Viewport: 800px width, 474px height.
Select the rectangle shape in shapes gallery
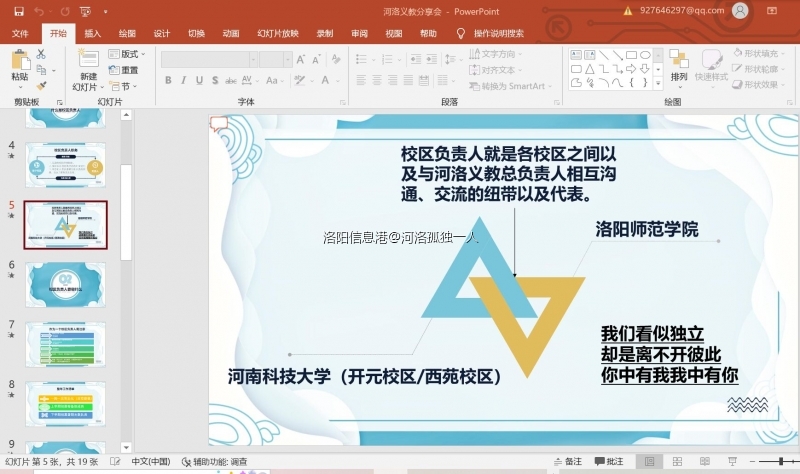632,55
